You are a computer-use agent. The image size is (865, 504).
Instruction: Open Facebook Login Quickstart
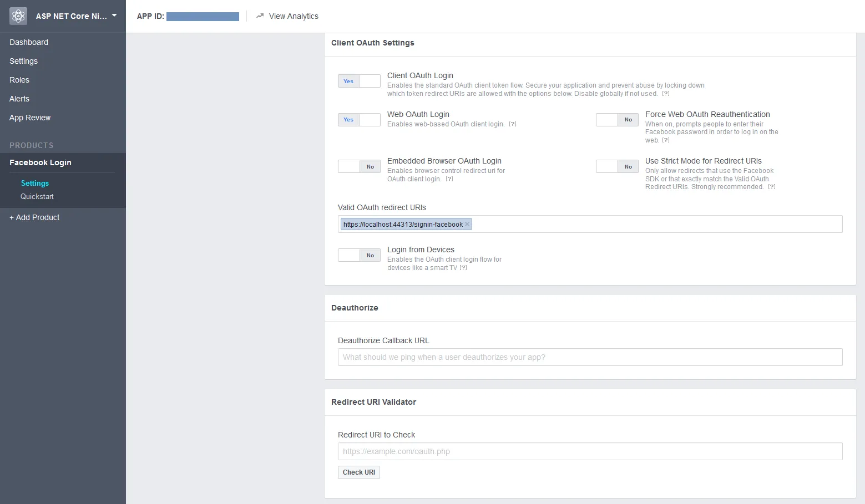[37, 196]
